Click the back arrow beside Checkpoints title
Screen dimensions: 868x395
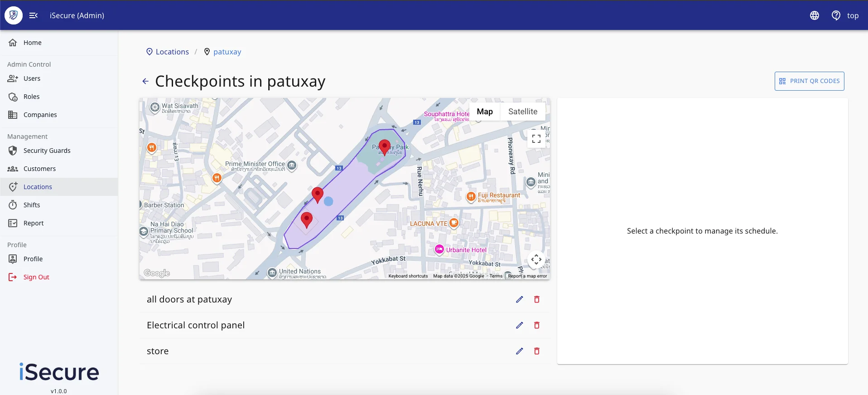(145, 81)
